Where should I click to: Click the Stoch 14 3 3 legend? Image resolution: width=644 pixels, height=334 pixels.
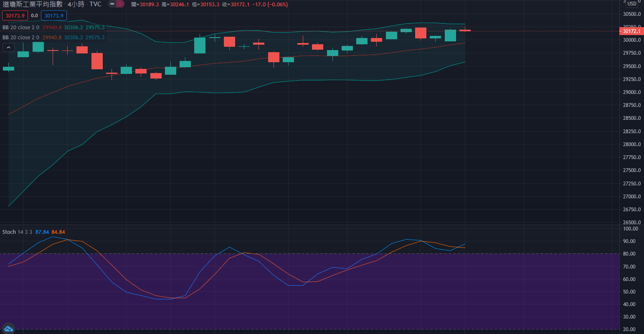pos(17,232)
